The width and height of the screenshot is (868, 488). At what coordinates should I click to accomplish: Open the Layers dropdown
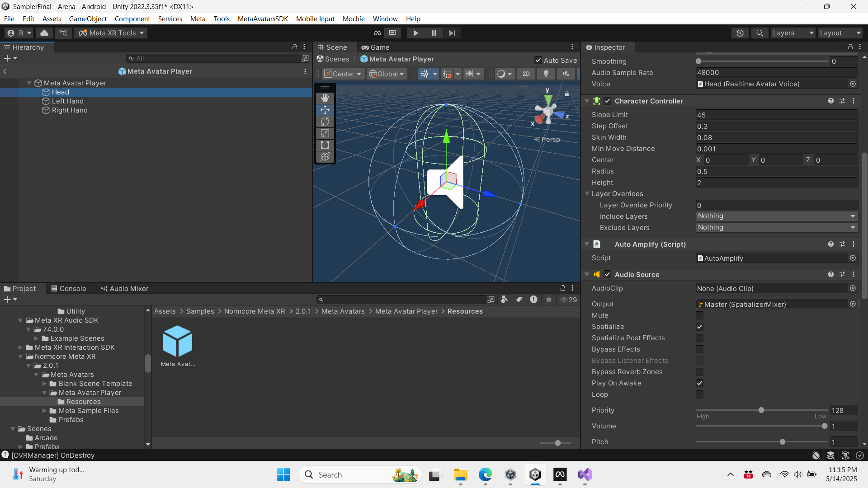pos(793,33)
